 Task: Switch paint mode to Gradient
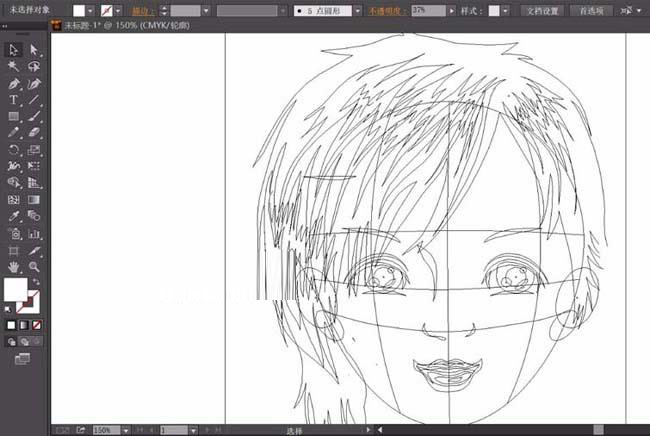click(25, 325)
